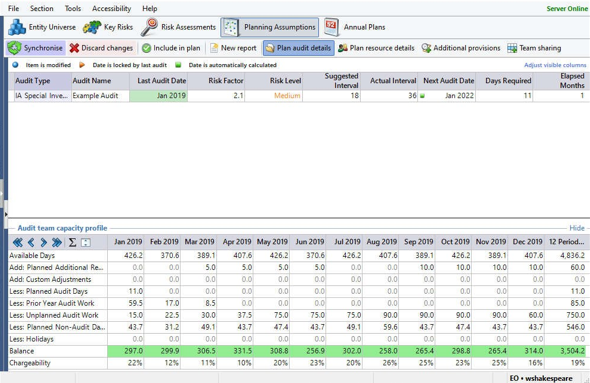Sort by Last Audit Date column header

click(158, 81)
